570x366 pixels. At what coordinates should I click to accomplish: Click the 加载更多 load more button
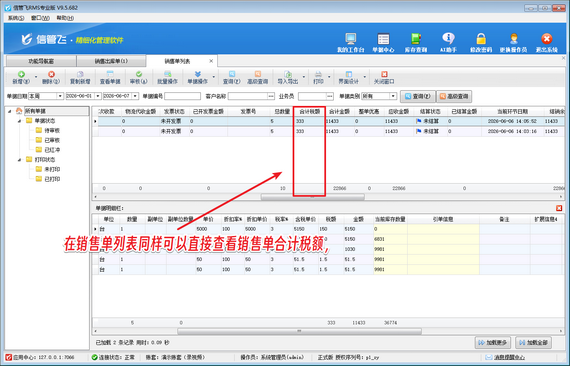tap(493, 343)
